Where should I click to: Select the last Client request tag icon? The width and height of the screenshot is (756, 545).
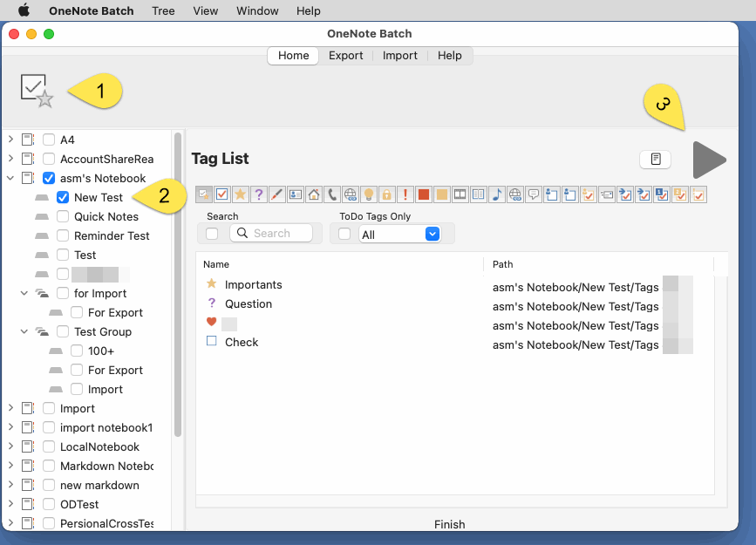(698, 194)
